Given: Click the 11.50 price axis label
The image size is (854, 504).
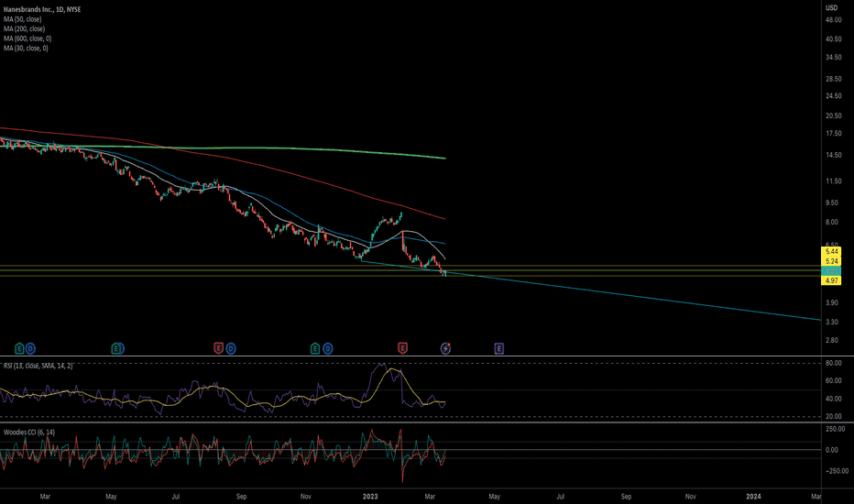Looking at the screenshot, I should click(833, 181).
